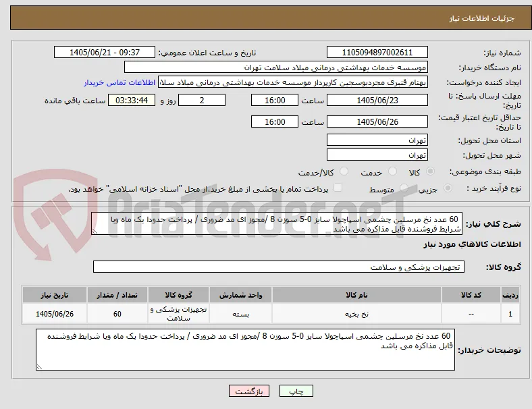The image size is (532, 409).
Task: Click the گروه کالا column header
Action: point(178,295)
